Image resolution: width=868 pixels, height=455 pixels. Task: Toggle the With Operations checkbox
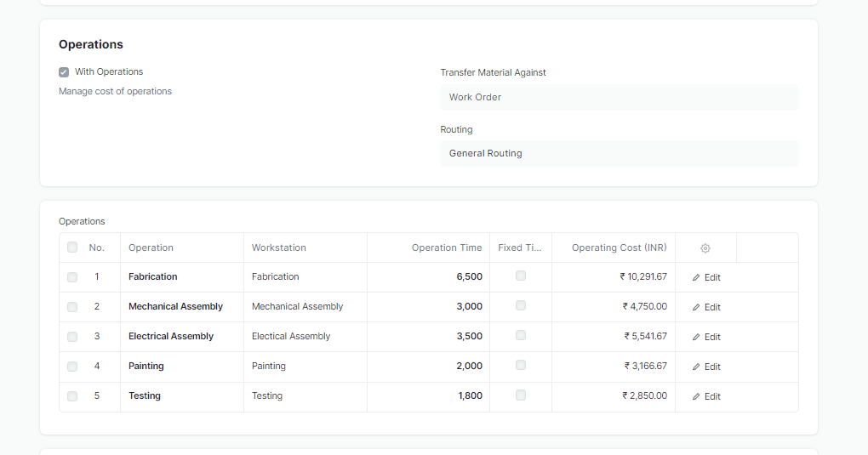click(x=64, y=72)
